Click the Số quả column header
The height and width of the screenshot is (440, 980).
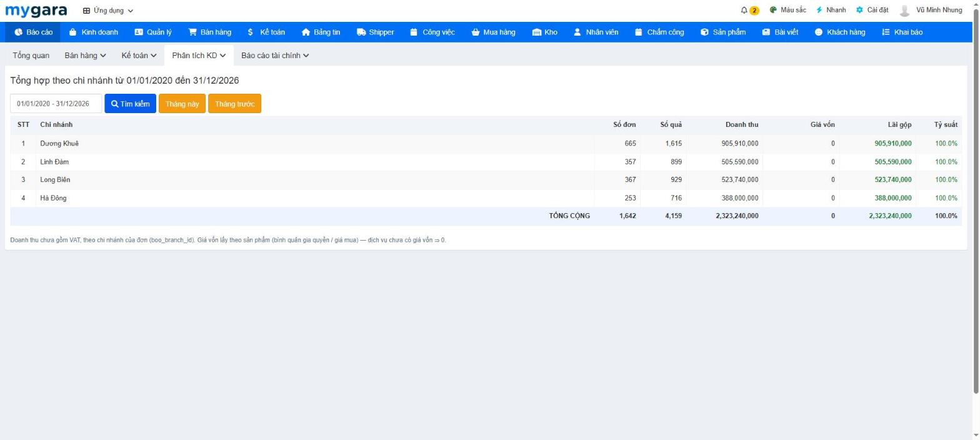pos(671,124)
